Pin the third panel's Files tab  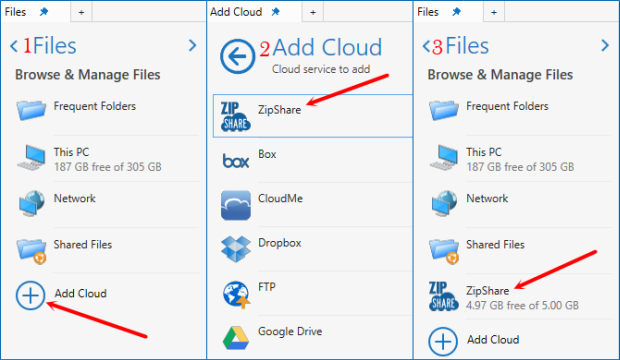(456, 12)
